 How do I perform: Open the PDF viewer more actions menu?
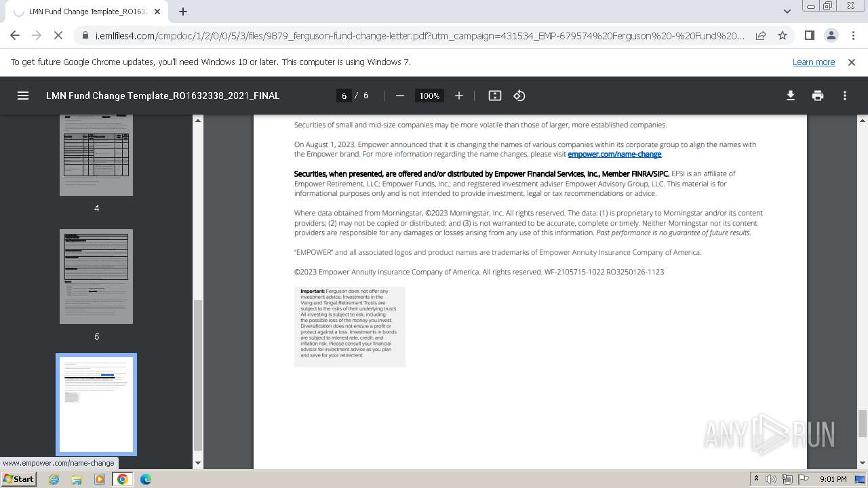pos(845,96)
